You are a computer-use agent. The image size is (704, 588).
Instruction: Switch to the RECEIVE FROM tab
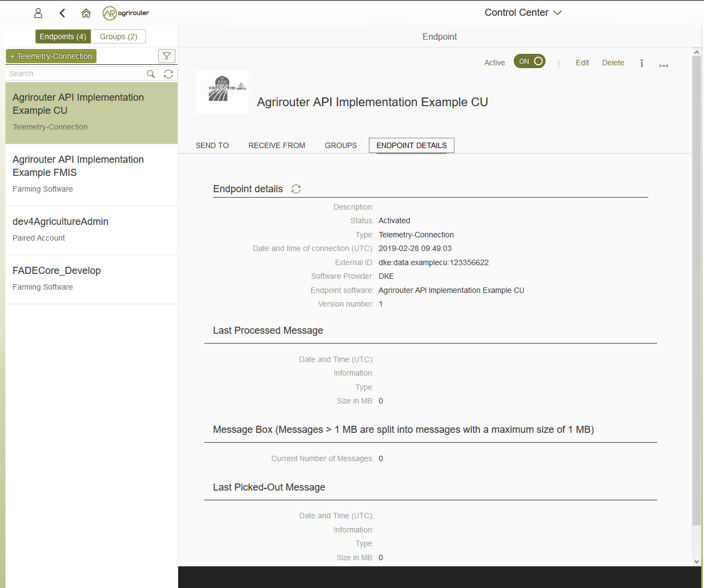click(x=276, y=145)
